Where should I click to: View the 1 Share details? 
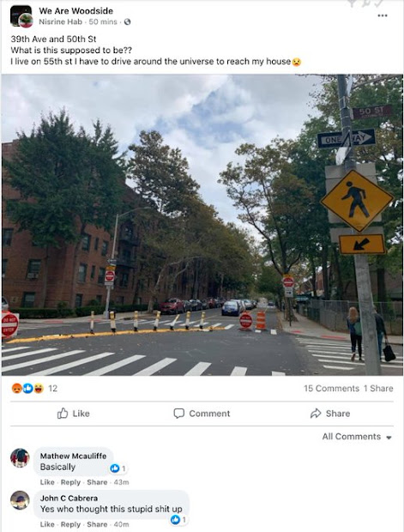[x=378, y=389]
